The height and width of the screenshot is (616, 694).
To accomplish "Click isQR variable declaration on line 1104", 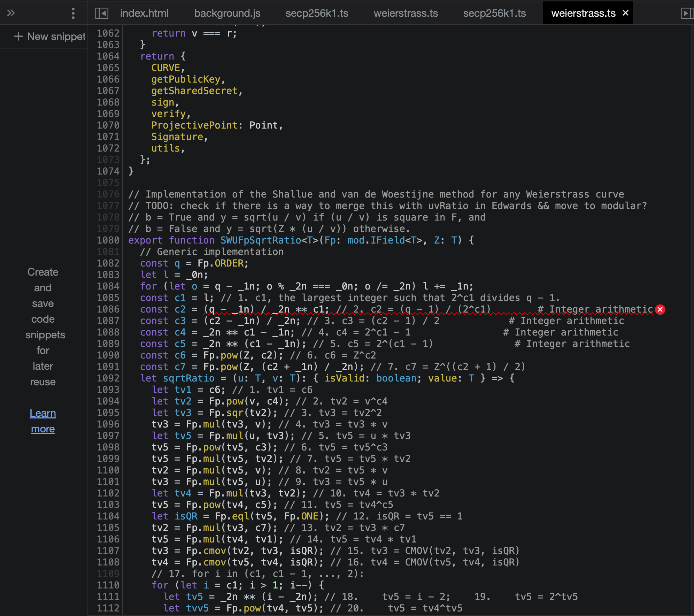I will (186, 516).
